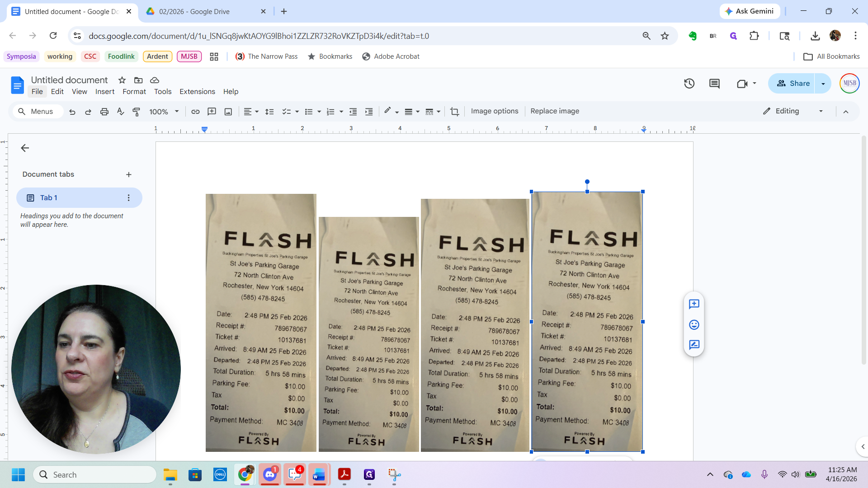The width and height of the screenshot is (868, 488).
Task: Collapse the toolbar with up chevron
Action: click(845, 112)
